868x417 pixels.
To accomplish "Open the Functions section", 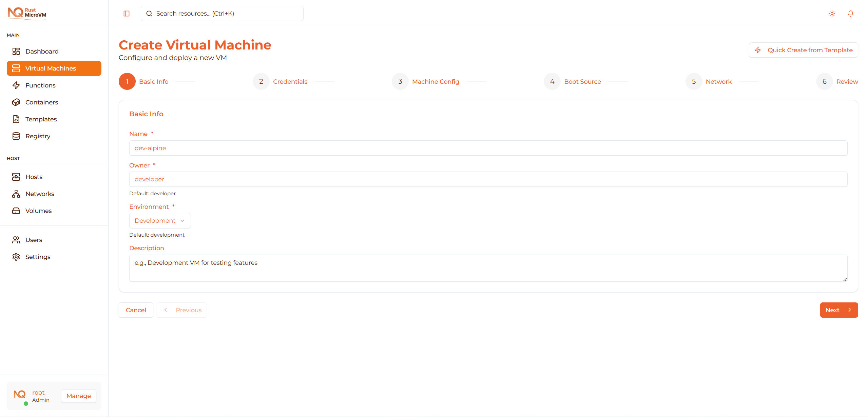I will (40, 85).
